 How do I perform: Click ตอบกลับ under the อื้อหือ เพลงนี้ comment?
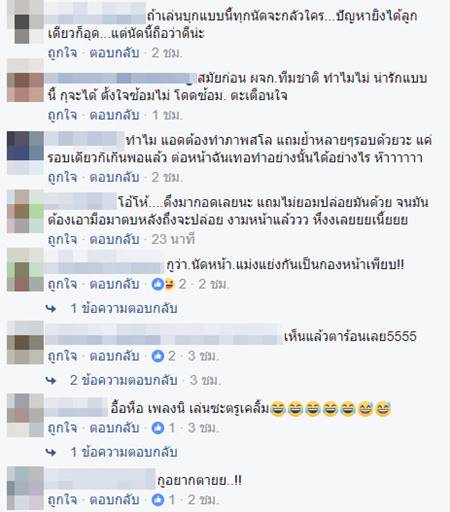114,428
